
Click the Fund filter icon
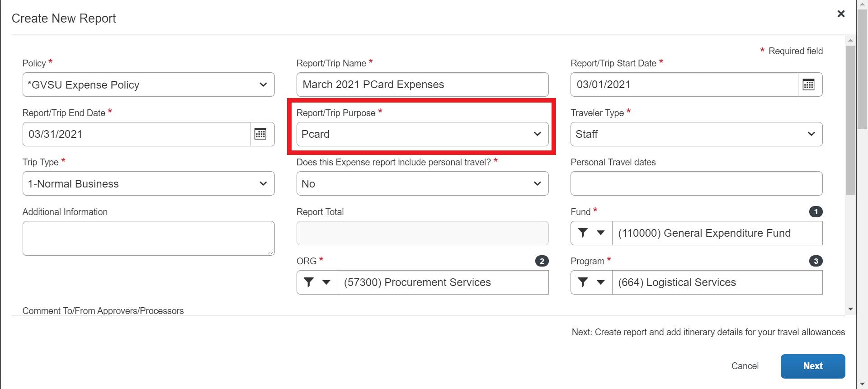click(583, 233)
